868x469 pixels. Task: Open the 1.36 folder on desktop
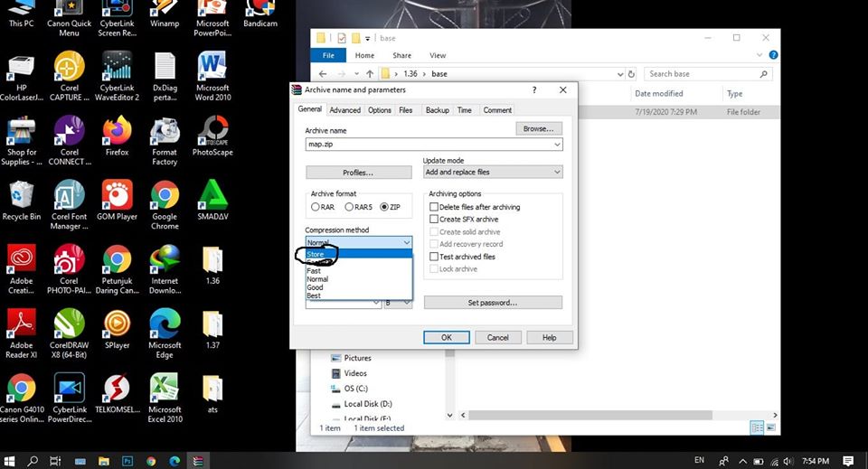[x=212, y=265]
